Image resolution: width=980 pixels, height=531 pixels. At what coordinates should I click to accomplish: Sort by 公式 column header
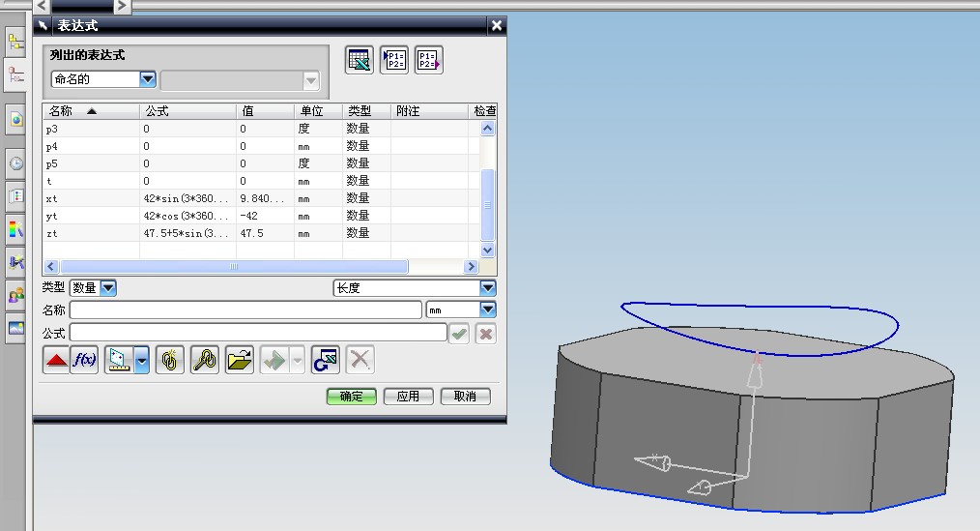pyautogui.click(x=188, y=111)
